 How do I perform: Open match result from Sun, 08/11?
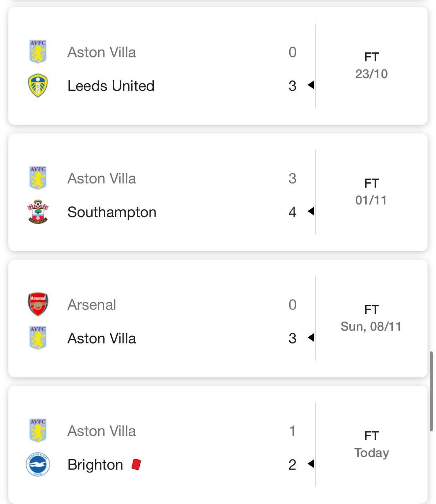371,318
